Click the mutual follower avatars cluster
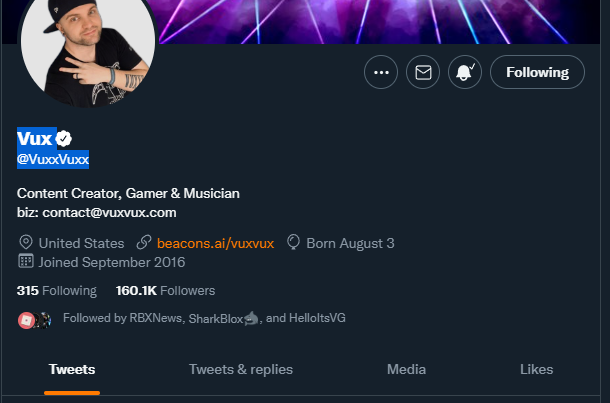This screenshot has width=610, height=403. (35, 321)
